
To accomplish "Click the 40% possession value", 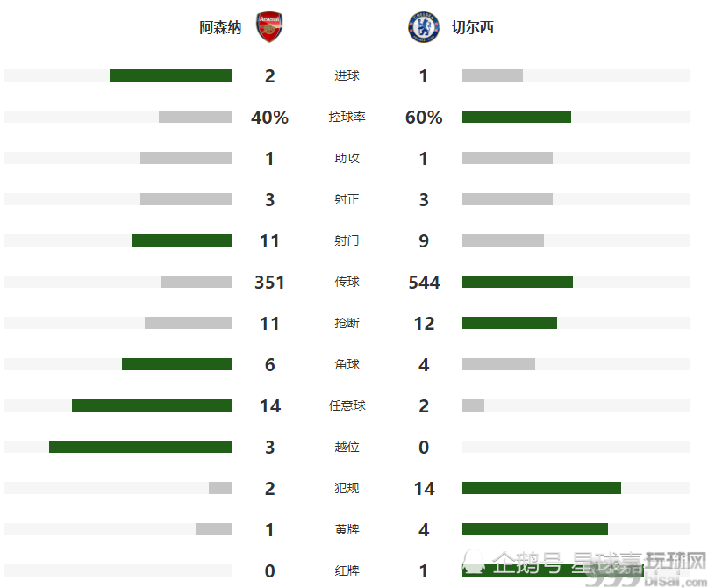I will 269,118.
